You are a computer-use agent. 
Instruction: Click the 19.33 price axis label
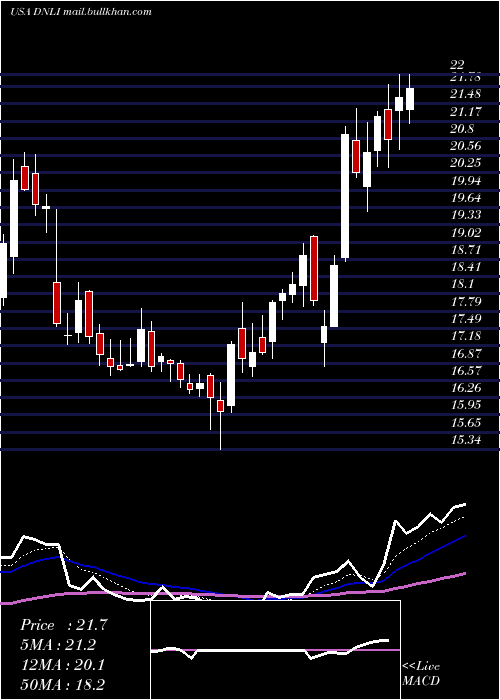point(466,215)
